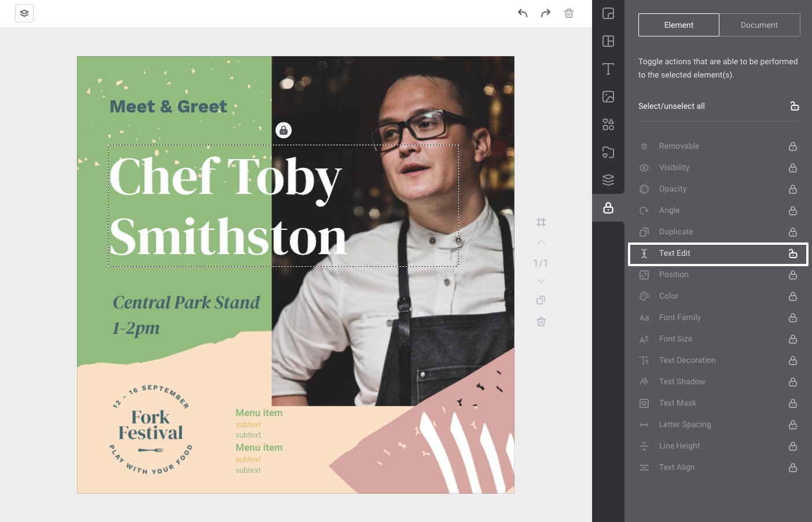Toggle the Visibility lock switch
This screenshot has height=522, width=812.
tap(793, 168)
